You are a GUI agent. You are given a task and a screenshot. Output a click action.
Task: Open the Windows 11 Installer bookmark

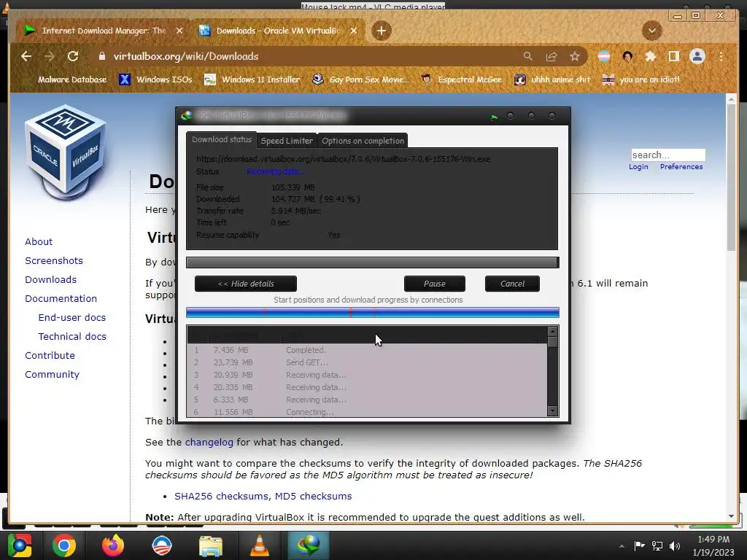point(252,79)
